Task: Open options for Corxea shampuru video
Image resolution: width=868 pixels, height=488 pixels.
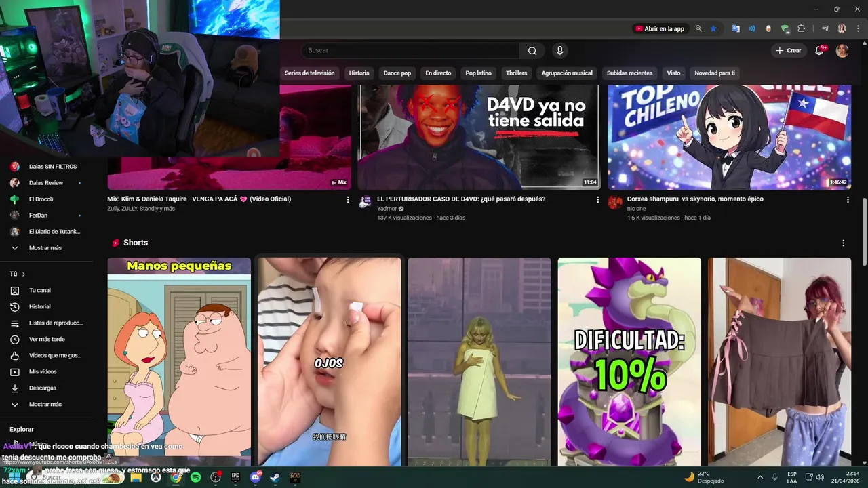Action: coord(848,200)
